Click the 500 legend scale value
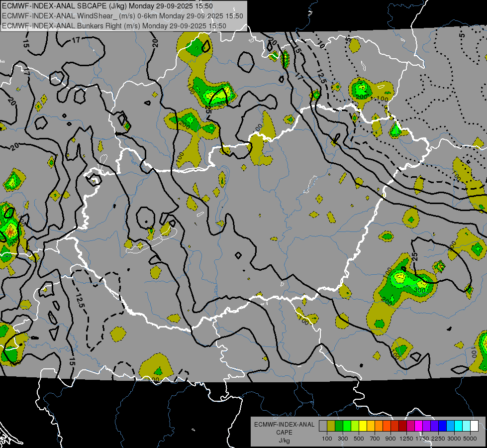 359,439
